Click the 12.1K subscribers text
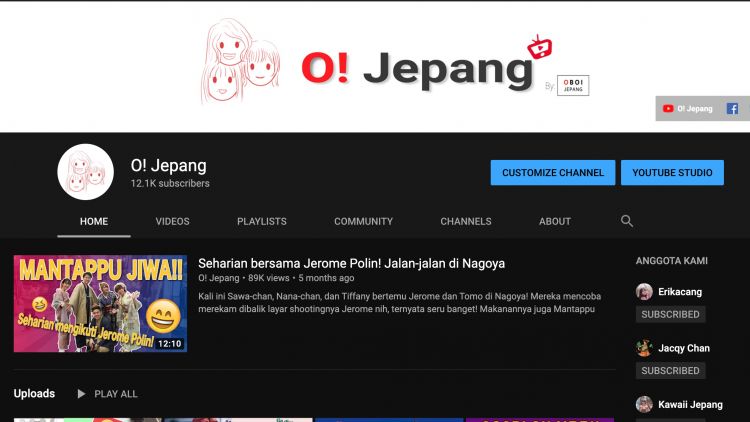750x422 pixels. [170, 183]
